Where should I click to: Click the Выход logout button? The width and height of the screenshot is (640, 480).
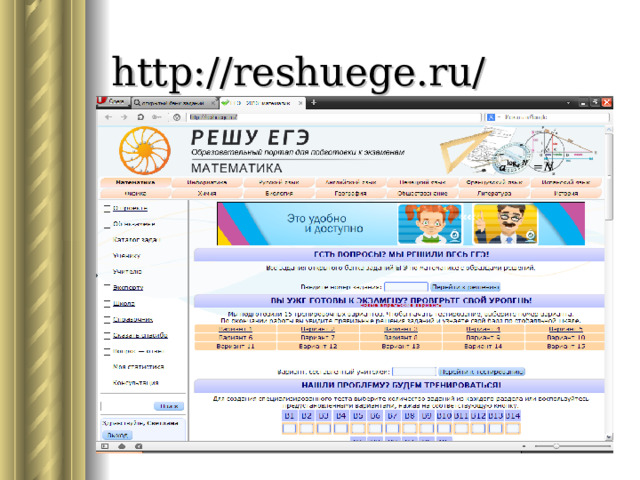point(117,435)
